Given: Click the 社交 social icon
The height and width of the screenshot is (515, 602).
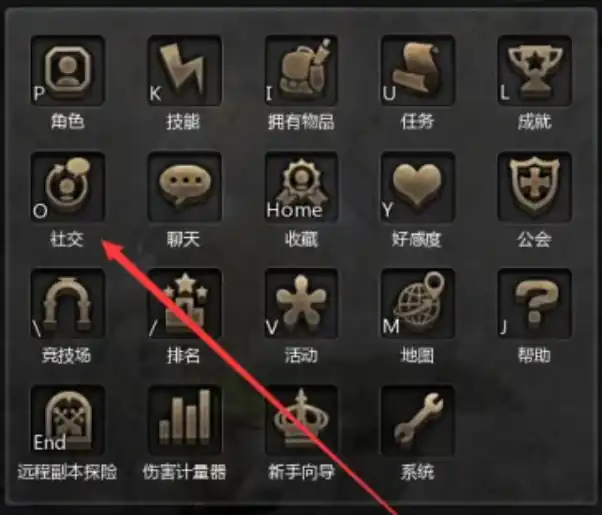Looking at the screenshot, I should click(x=68, y=187).
